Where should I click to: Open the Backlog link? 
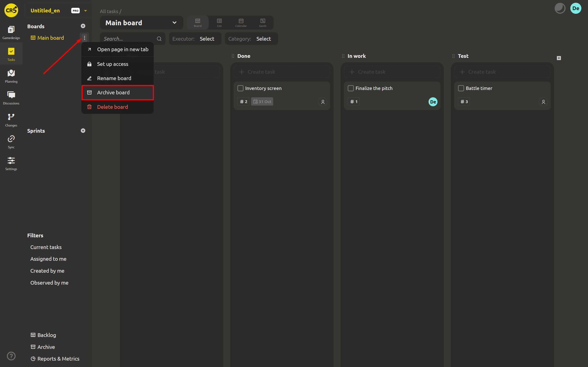point(43,335)
